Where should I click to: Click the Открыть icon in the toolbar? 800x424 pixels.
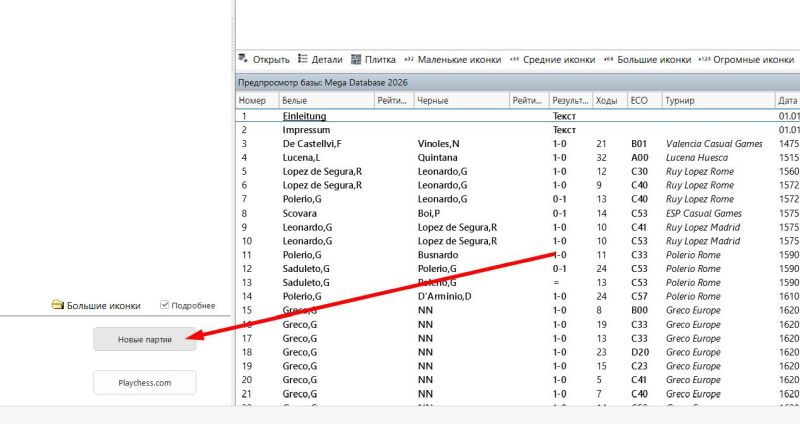[243, 59]
